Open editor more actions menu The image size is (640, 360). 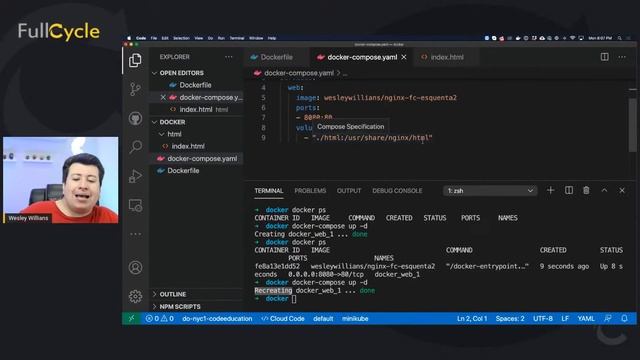coord(622,57)
